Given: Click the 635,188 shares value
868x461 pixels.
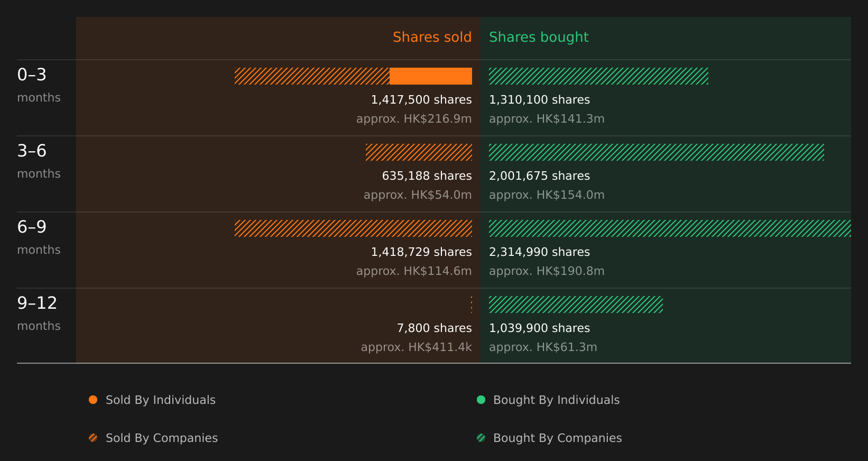Looking at the screenshot, I should 427,176.
